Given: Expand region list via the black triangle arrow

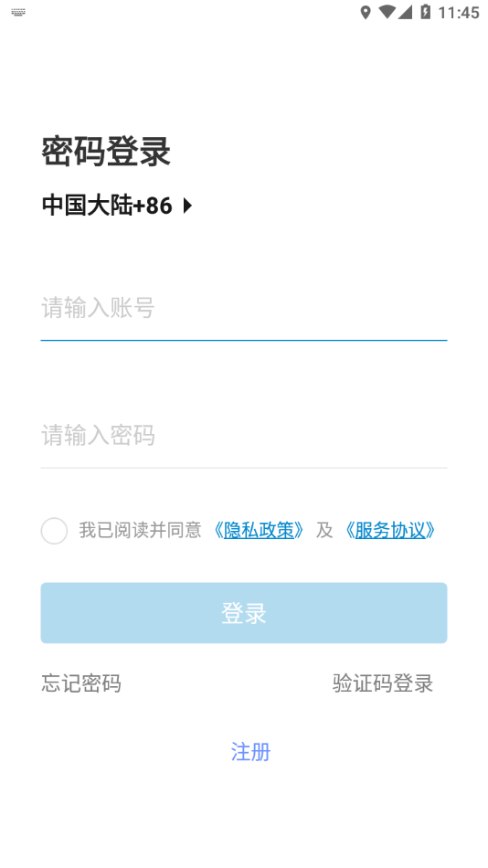Looking at the screenshot, I should click(x=187, y=206).
